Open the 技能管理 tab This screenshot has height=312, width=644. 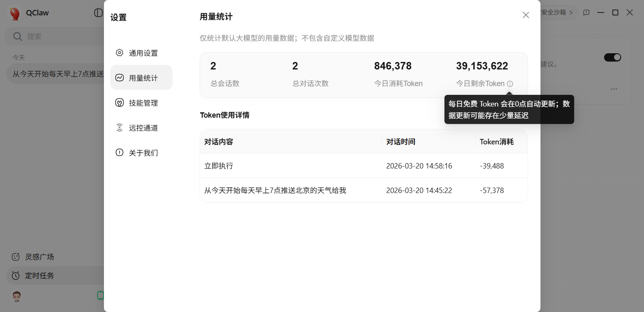tap(141, 103)
